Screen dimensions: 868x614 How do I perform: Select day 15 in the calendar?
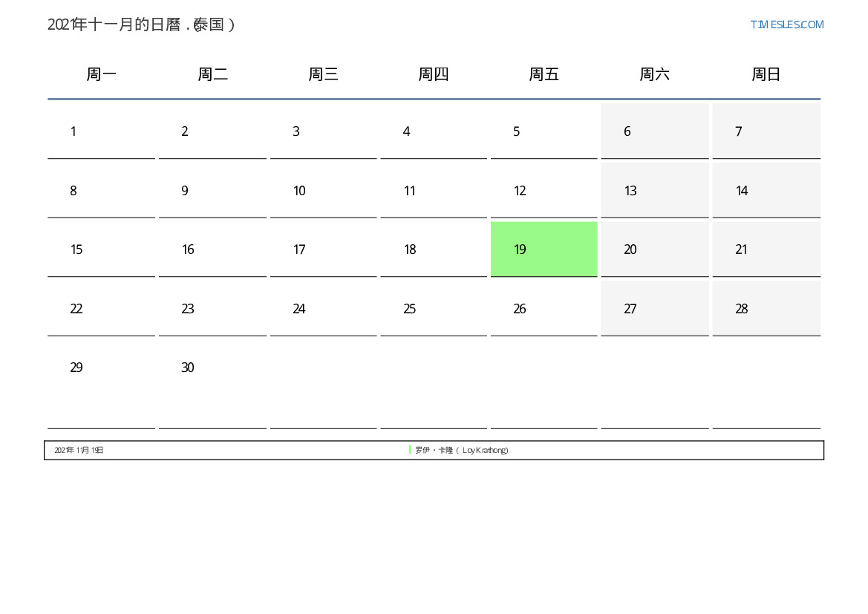pos(101,249)
